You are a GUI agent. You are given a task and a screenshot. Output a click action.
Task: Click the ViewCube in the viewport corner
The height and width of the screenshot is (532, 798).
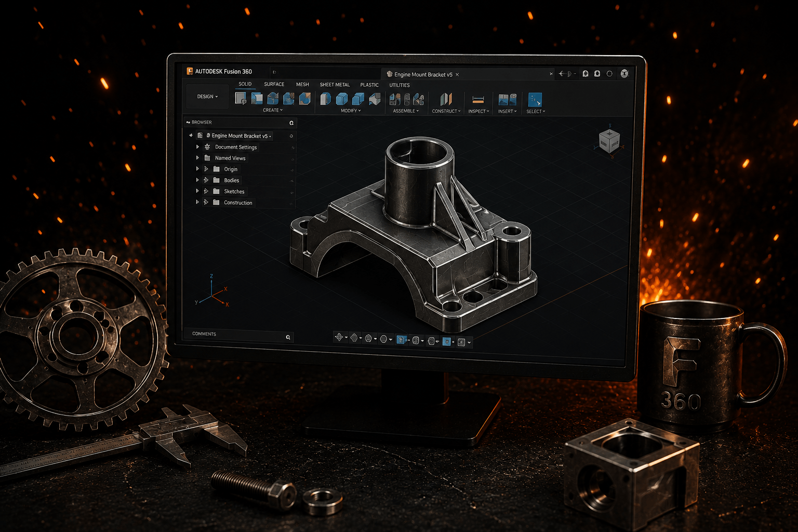coord(609,140)
